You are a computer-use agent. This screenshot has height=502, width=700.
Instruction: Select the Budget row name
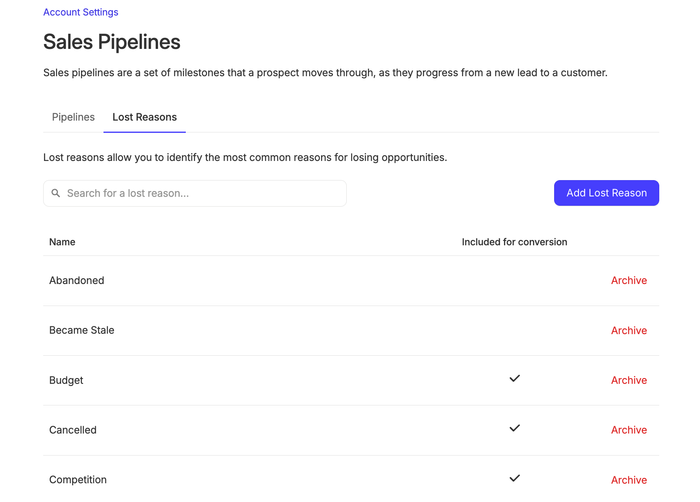pyautogui.click(x=66, y=381)
